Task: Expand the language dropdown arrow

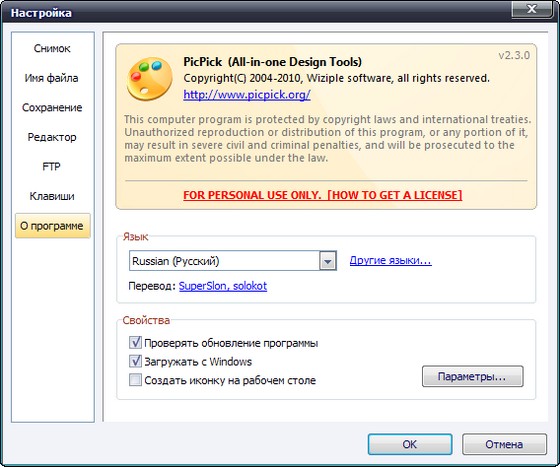Action: (x=328, y=261)
